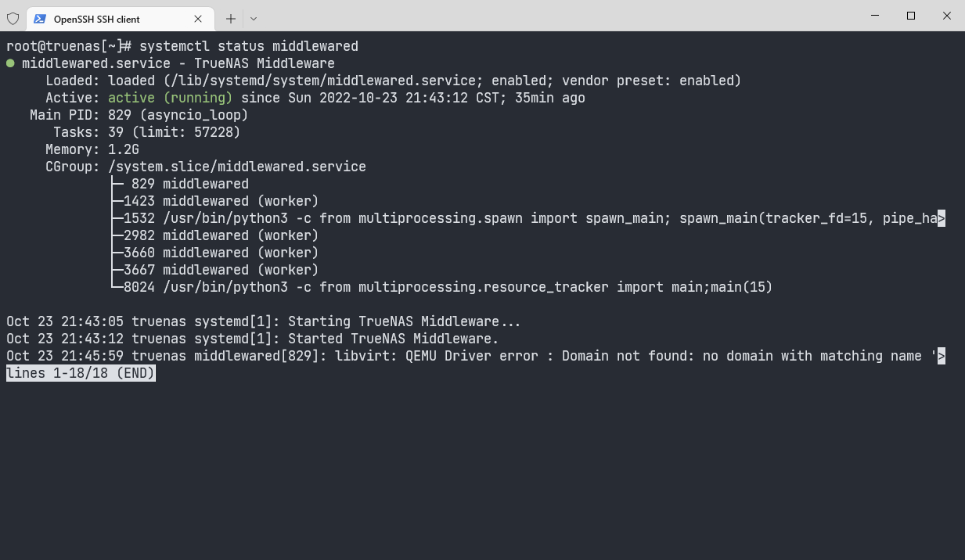Click the 'systemctl status middlewared' command text
Image resolution: width=965 pixels, height=560 pixels.
tap(249, 46)
